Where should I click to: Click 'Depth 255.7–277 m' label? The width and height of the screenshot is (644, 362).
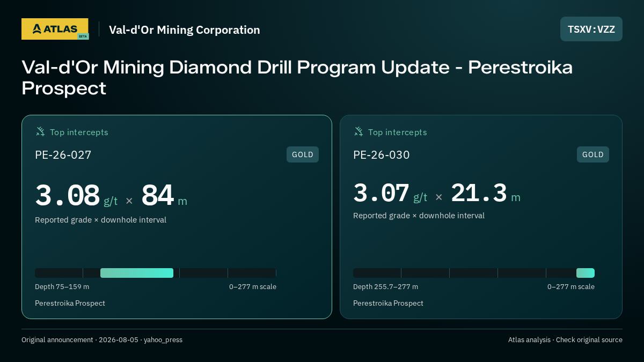pos(386,287)
